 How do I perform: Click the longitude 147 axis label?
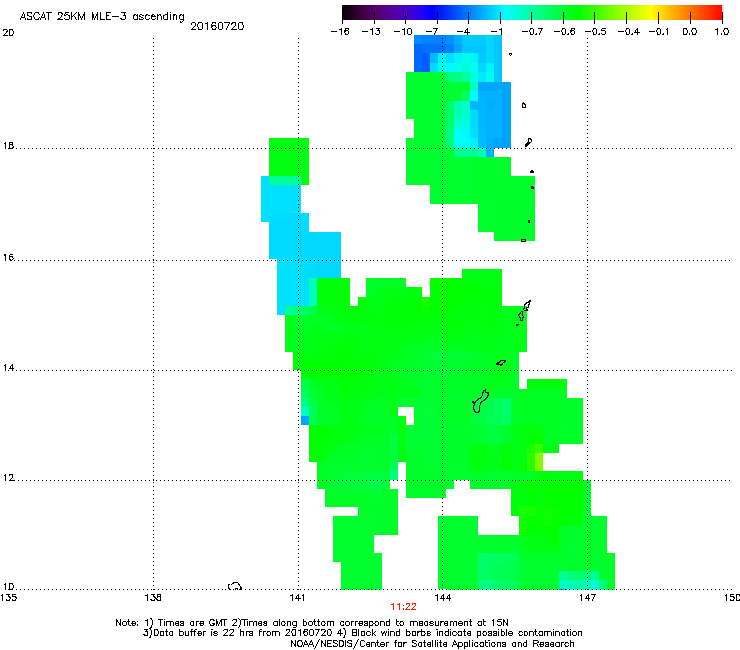587,598
